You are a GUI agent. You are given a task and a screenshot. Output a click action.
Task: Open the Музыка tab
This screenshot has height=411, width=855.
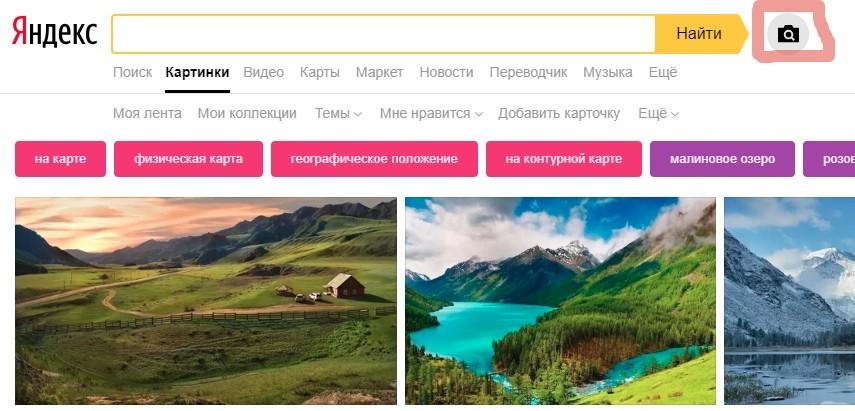[607, 72]
